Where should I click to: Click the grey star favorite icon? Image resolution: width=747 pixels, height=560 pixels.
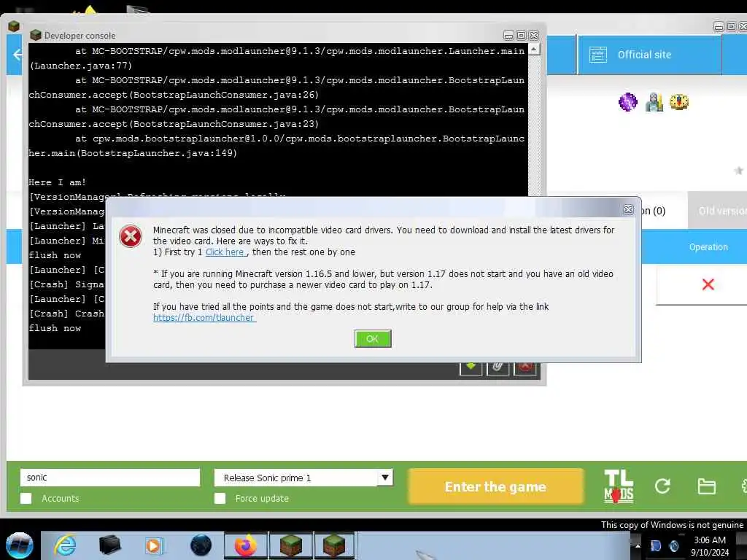point(738,171)
